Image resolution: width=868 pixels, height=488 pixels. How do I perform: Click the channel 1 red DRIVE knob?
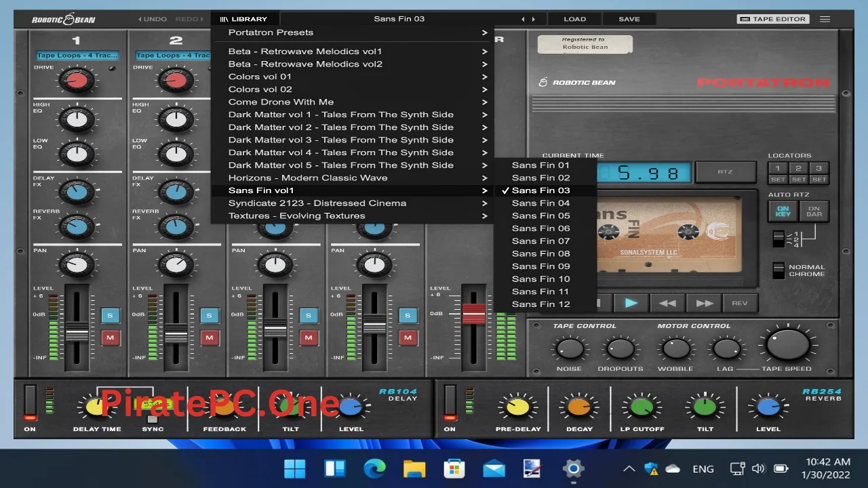(x=77, y=82)
